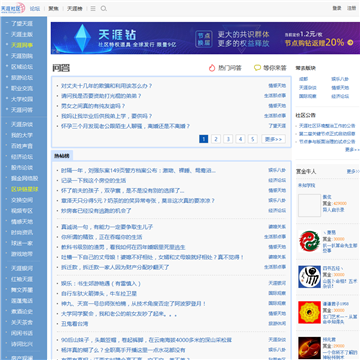360x360 pixels.
Task: Open sidebar item 经济论坛
Action: click(22, 157)
